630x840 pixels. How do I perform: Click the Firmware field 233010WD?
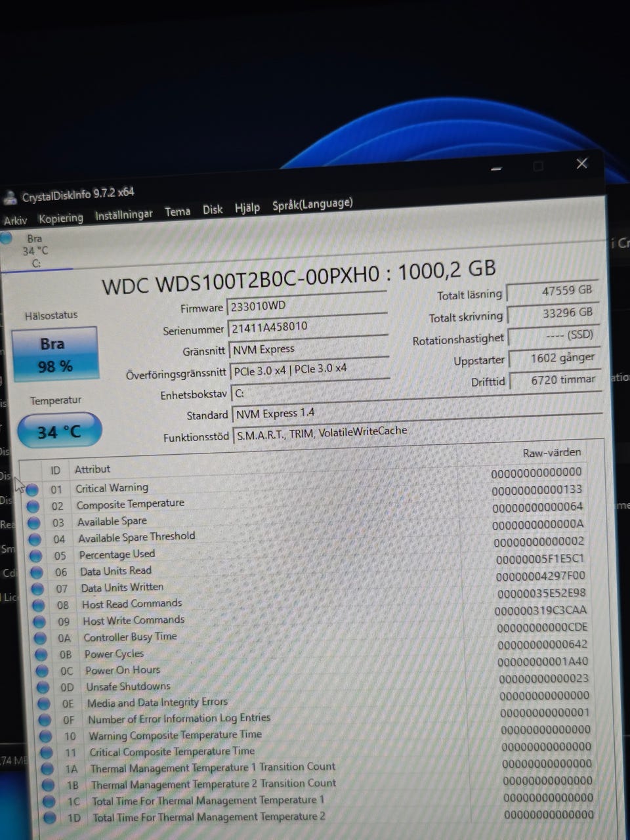tap(306, 304)
